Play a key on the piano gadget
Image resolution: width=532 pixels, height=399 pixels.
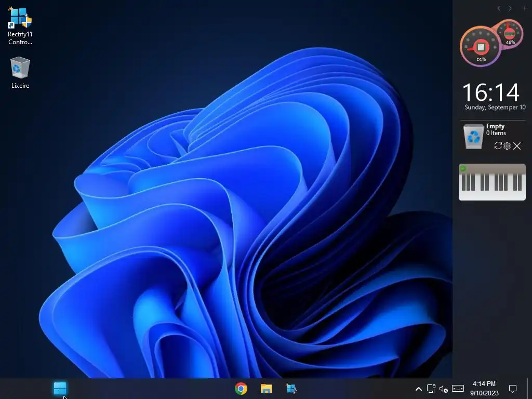tap(492, 186)
